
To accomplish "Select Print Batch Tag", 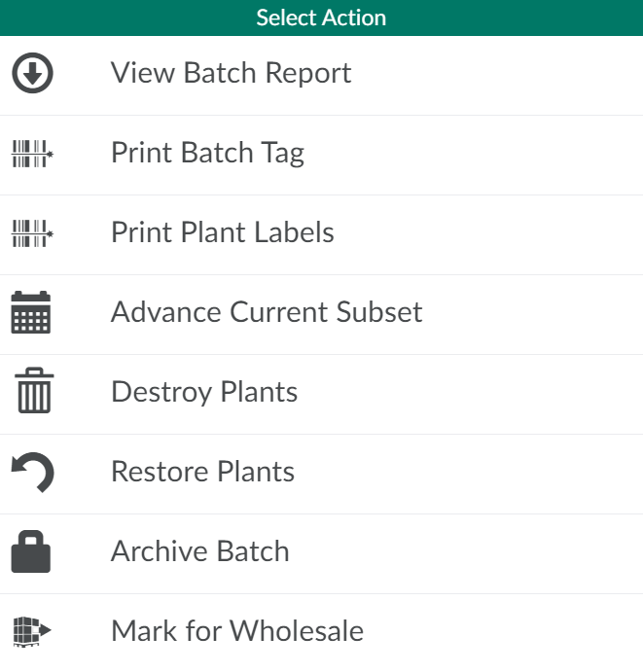I will point(207,154).
